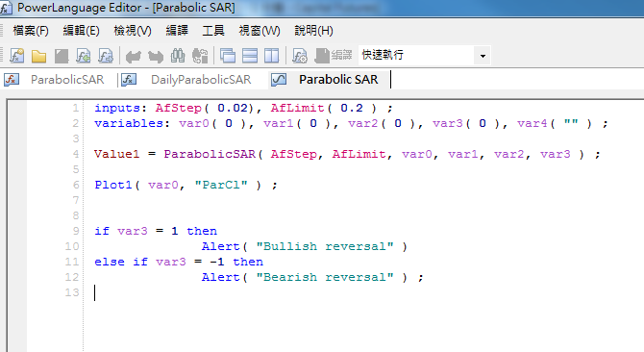The height and width of the screenshot is (352, 644).
Task: Click the Undo arrow icon
Action: [x=133, y=57]
